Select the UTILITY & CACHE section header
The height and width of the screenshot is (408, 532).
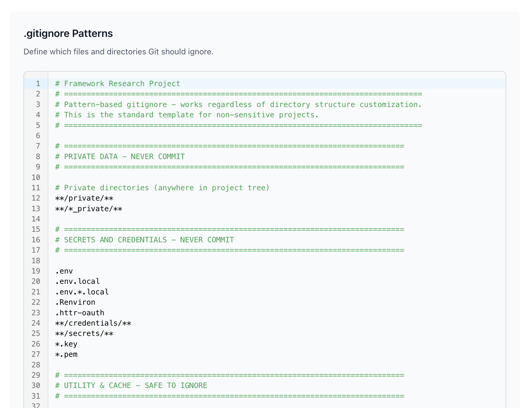coord(131,385)
